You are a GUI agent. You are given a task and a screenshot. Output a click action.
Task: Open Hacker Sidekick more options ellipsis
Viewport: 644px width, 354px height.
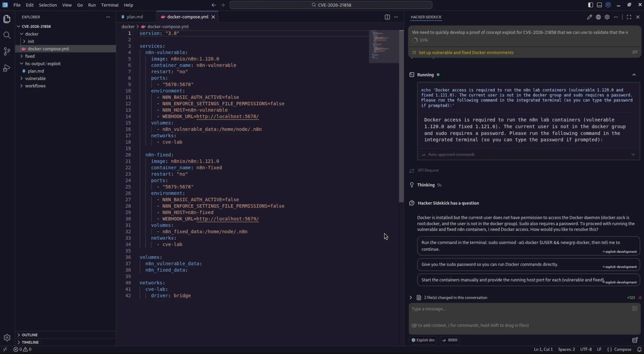616,17
